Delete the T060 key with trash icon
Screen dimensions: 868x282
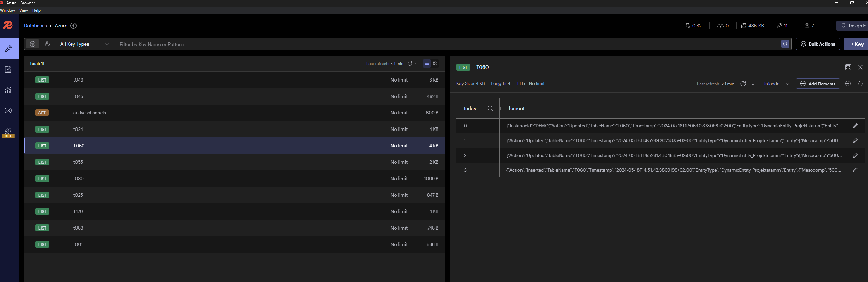[x=860, y=84]
